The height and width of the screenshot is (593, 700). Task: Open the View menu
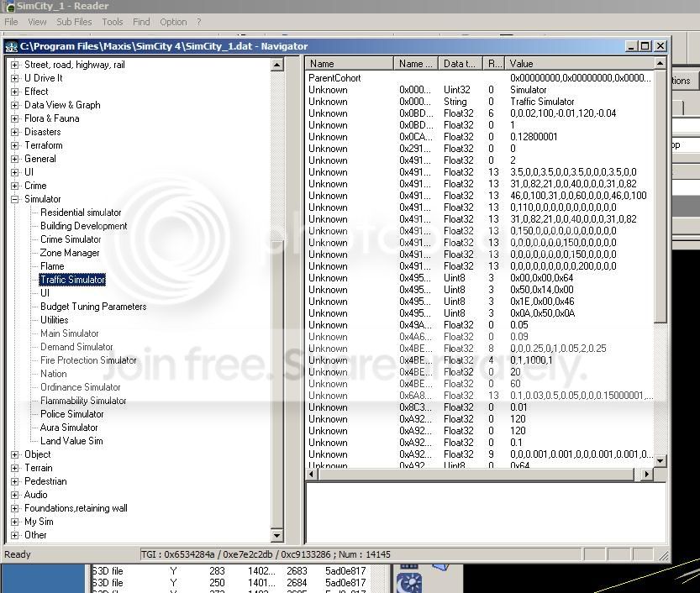pos(37,22)
